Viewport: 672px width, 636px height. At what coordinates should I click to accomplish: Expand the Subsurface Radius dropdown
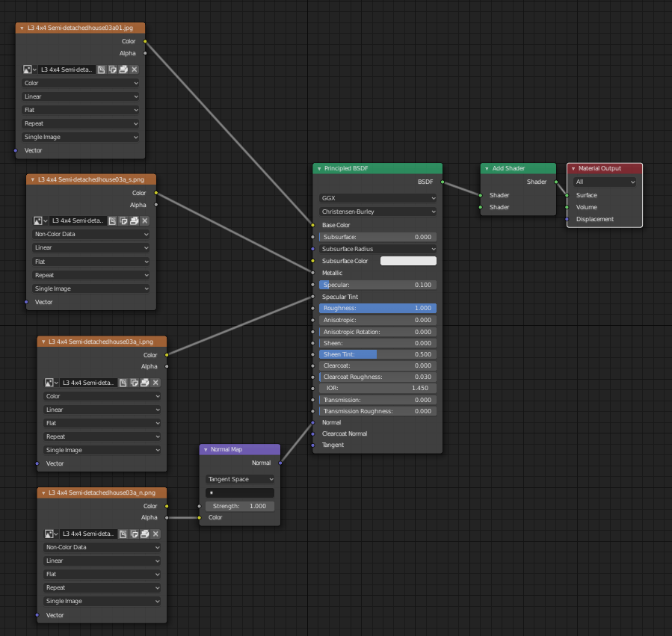click(x=377, y=249)
